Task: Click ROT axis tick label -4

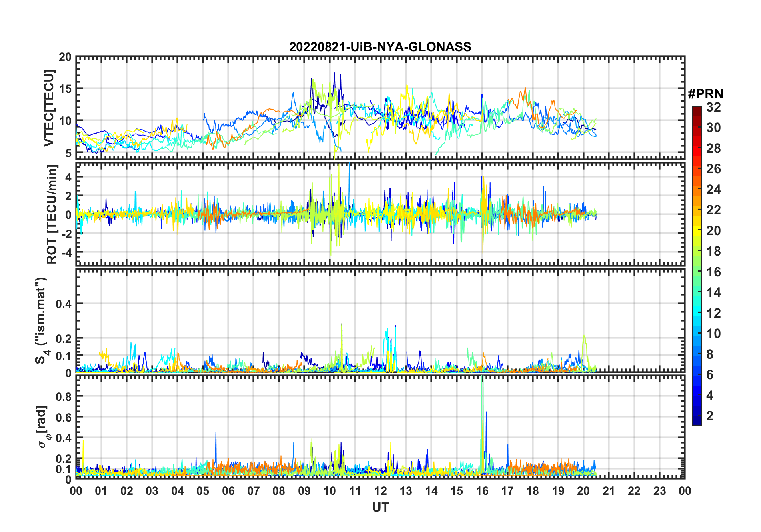Action: [66, 253]
